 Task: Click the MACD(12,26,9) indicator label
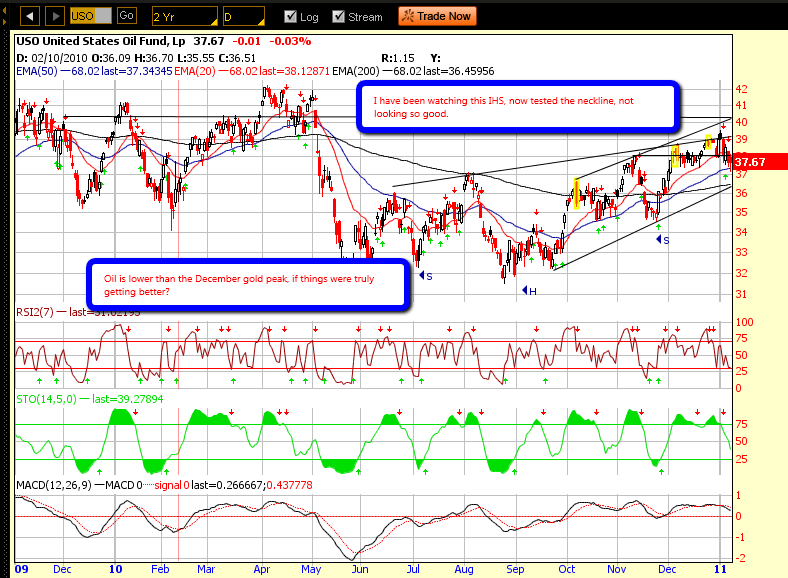[54, 485]
